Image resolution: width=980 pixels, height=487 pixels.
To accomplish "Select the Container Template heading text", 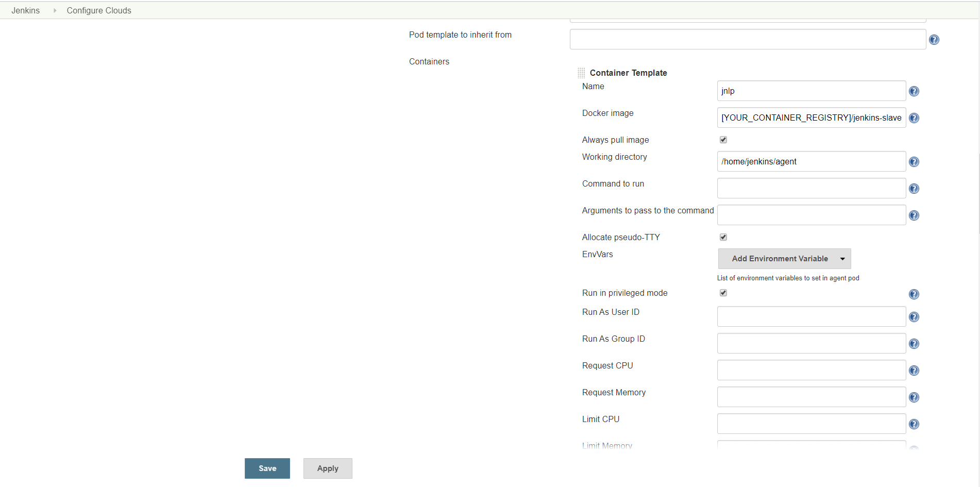I will click(628, 73).
